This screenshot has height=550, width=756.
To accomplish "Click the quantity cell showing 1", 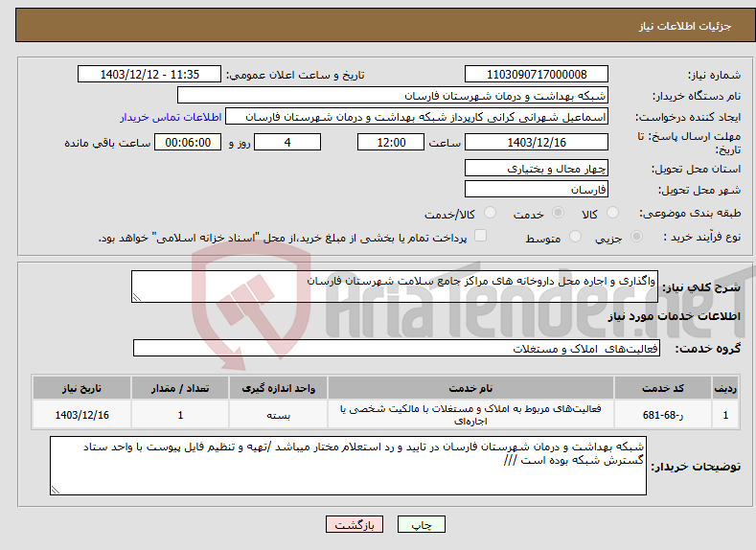I will [x=180, y=415].
